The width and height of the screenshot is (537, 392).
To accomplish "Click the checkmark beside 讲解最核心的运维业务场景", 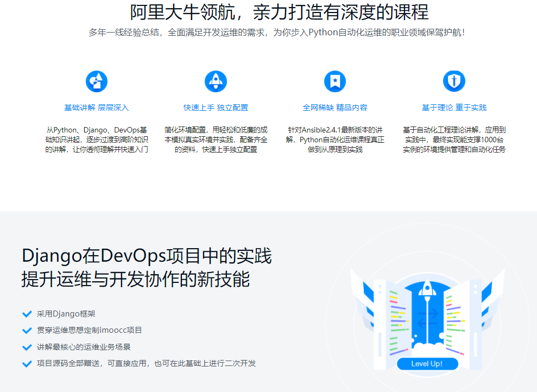I will pos(27,347).
